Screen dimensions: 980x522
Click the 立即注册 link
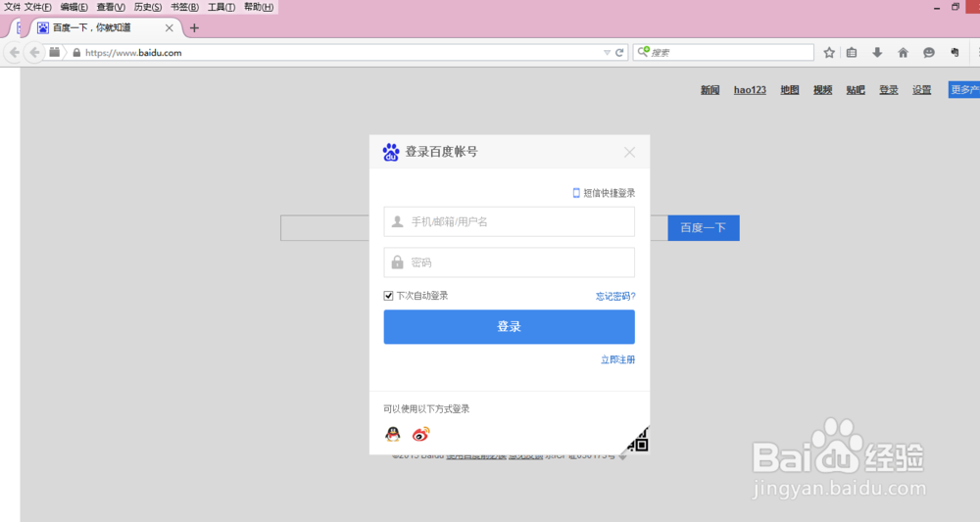pos(617,359)
